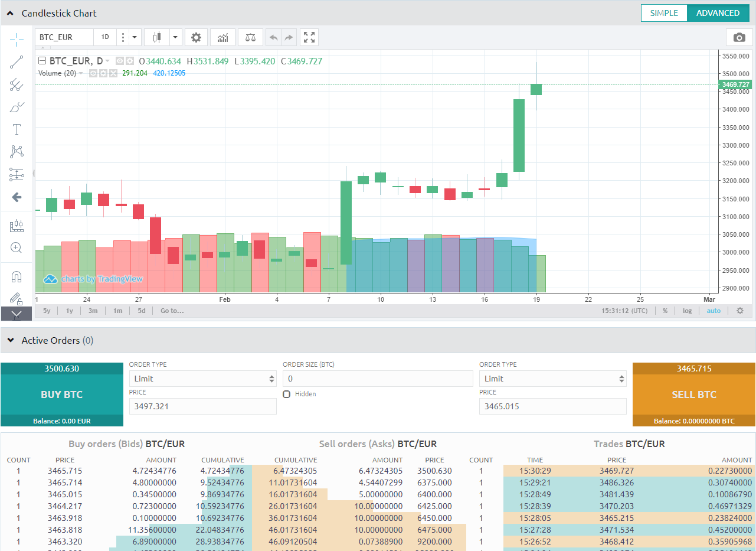Enable the Hidden order checkbox

[x=287, y=394]
